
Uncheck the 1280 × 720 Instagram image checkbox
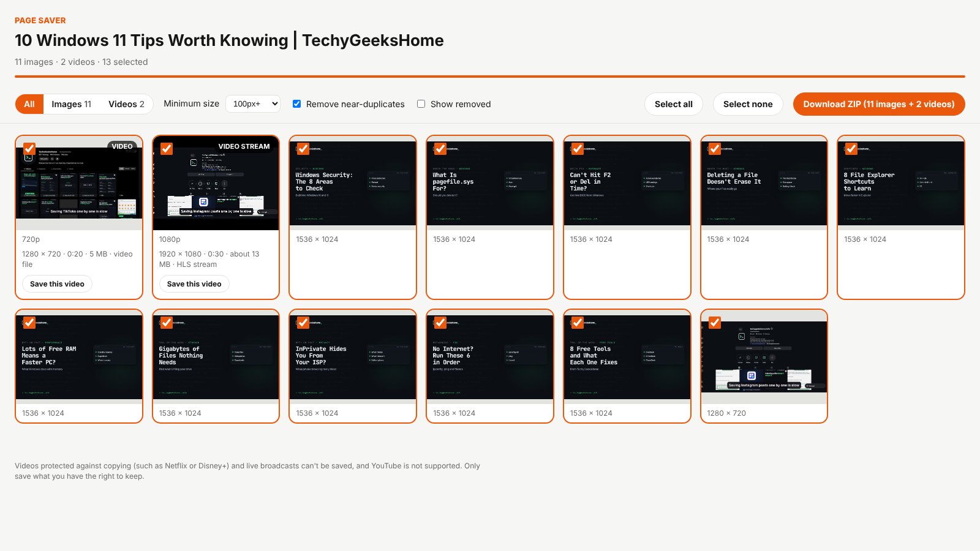pyautogui.click(x=715, y=323)
